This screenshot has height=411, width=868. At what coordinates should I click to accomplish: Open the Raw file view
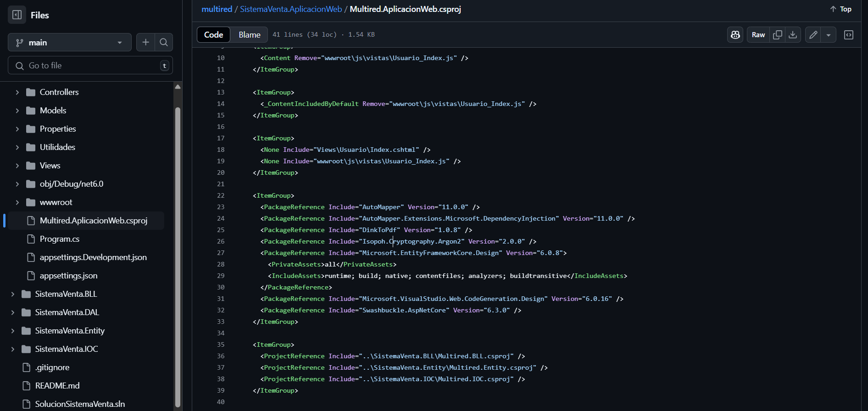pos(758,35)
